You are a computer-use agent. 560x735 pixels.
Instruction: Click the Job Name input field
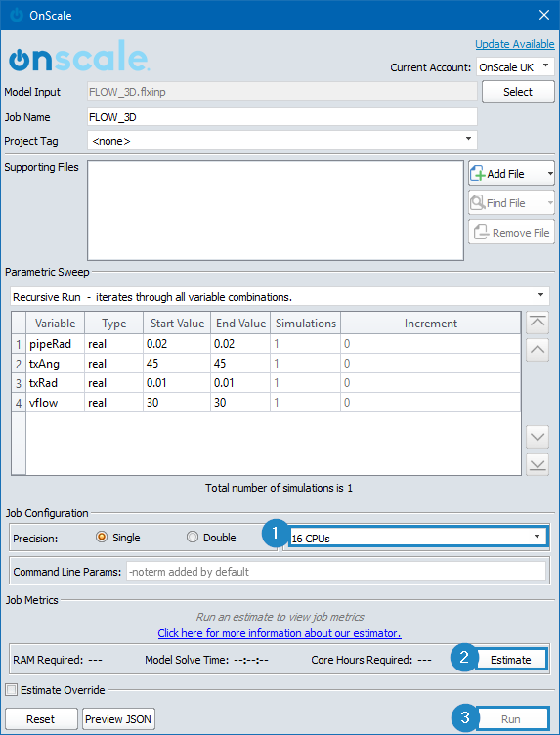pos(282,117)
